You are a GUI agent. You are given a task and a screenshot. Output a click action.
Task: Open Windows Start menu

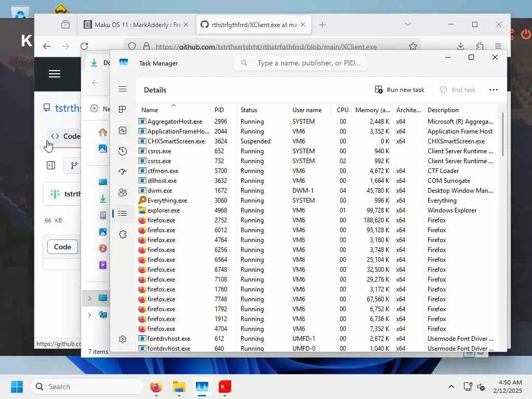[x=17, y=387]
